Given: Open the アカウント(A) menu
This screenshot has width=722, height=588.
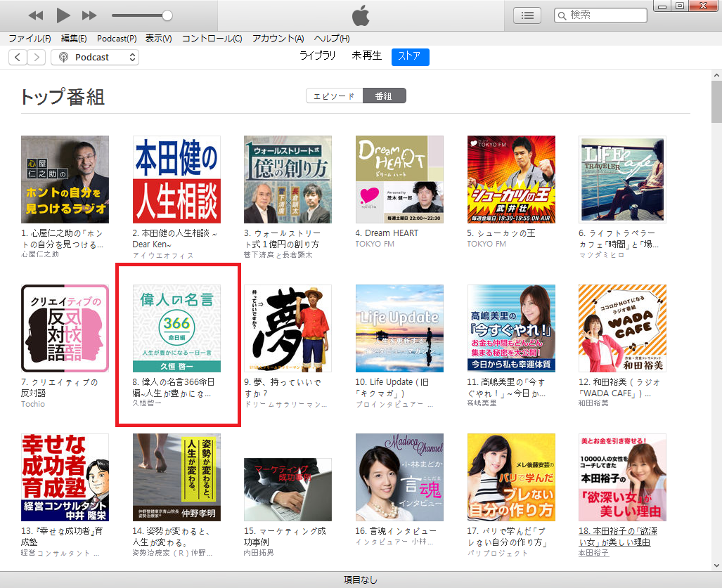Looking at the screenshot, I should [278, 39].
